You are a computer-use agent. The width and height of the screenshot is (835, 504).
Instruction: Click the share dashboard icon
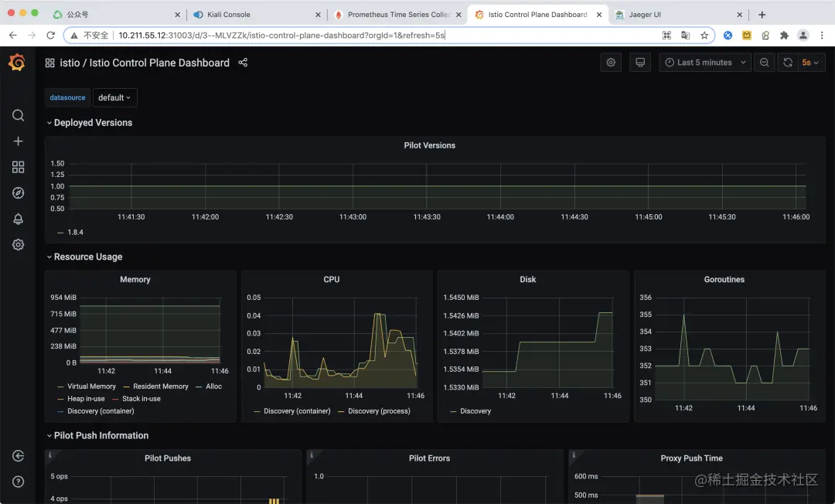coord(243,63)
